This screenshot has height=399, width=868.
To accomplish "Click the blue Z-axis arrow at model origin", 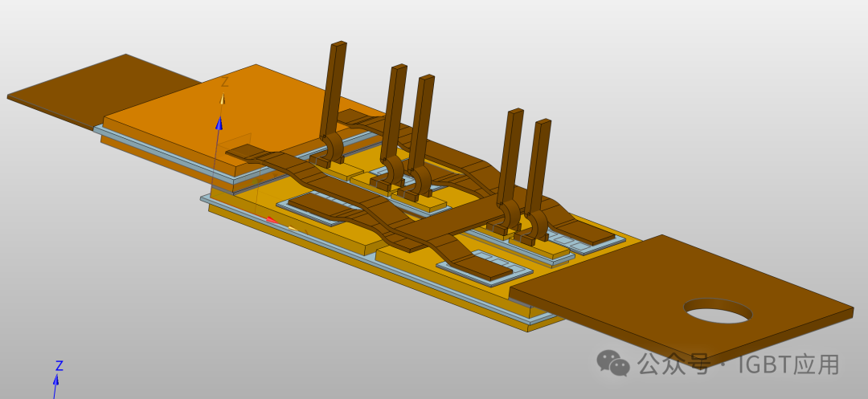I will click(219, 123).
